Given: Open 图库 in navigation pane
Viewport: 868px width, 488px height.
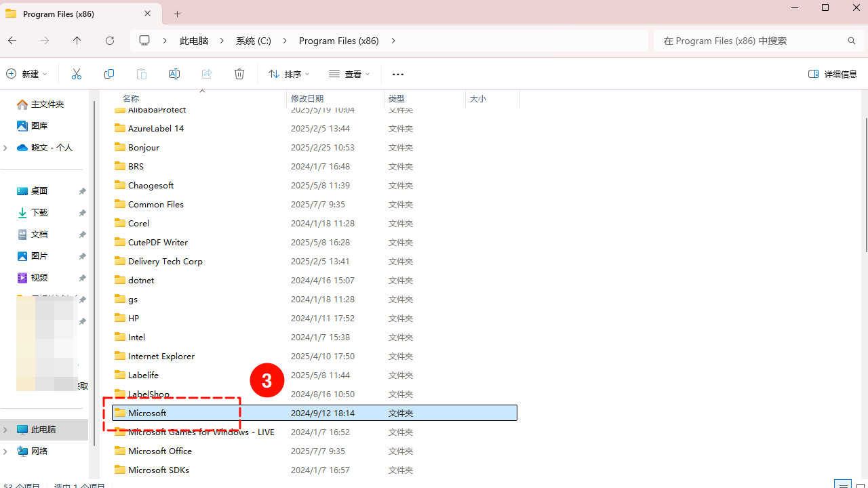Looking at the screenshot, I should coord(33,125).
